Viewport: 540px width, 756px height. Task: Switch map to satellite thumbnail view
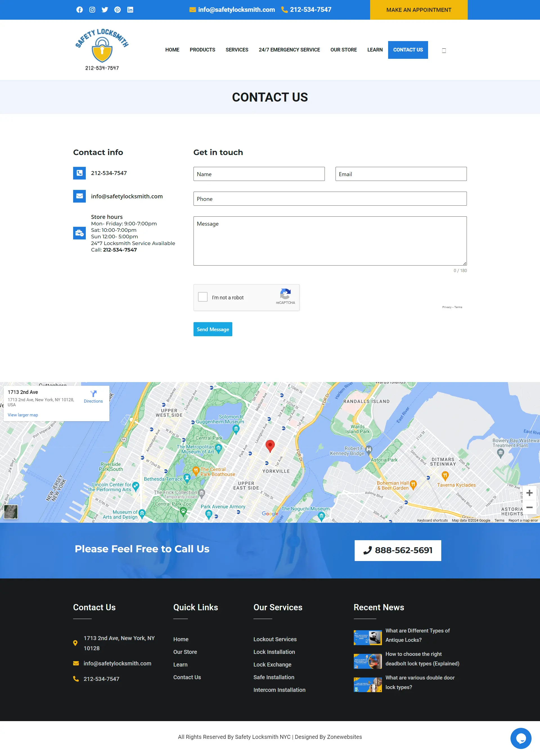coord(11,512)
